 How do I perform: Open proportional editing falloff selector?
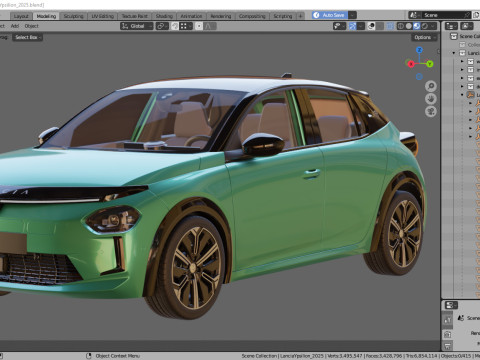click(x=210, y=26)
